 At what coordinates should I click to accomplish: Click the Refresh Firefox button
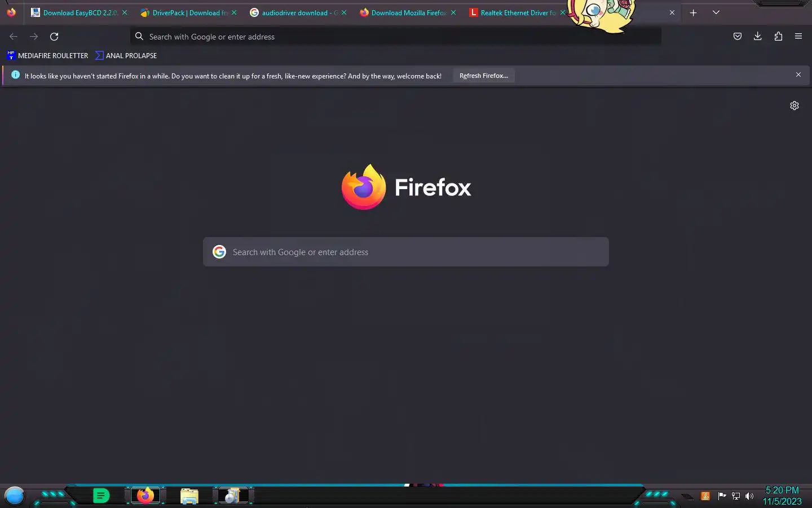point(484,76)
